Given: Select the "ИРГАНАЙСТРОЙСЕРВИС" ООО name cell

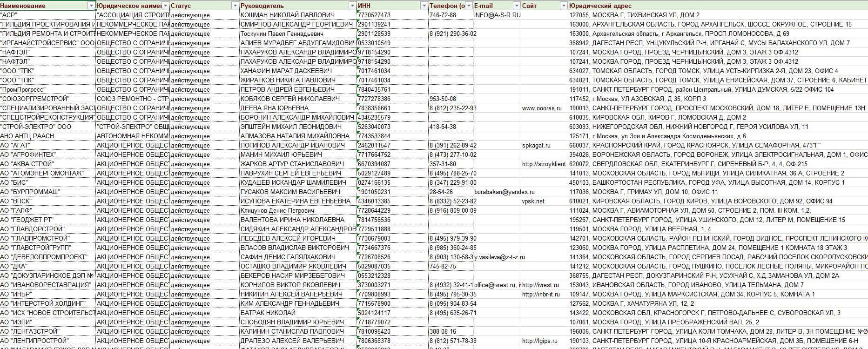Looking at the screenshot, I should point(47,43).
